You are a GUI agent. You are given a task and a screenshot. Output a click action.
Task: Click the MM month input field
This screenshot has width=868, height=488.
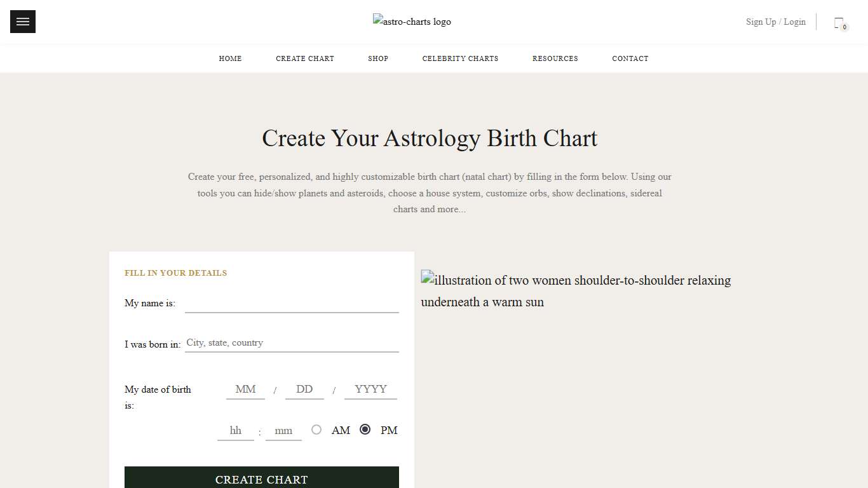pos(245,390)
